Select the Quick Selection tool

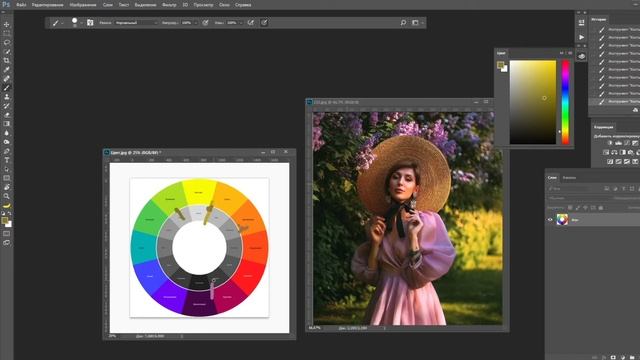[x=7, y=51]
